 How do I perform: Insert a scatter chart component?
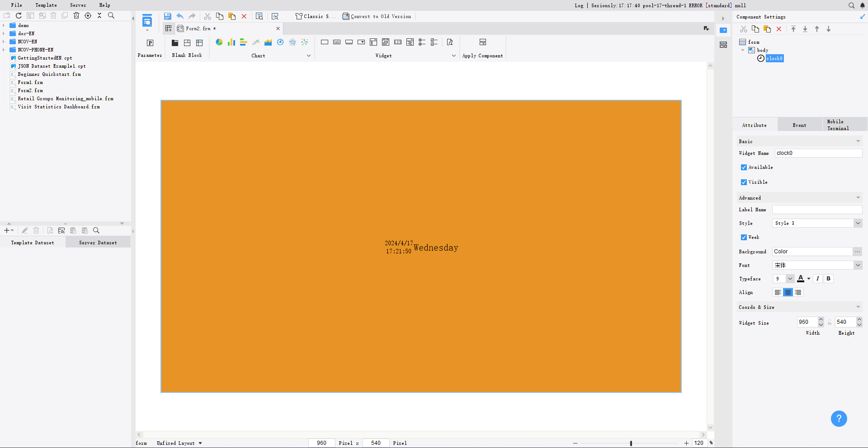pyautogui.click(x=305, y=42)
